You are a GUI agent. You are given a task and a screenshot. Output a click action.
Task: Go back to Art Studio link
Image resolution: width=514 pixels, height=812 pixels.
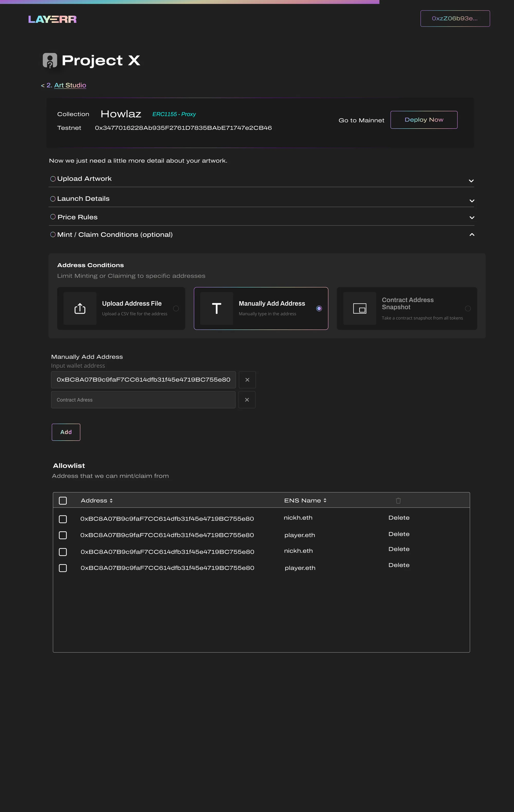point(70,85)
